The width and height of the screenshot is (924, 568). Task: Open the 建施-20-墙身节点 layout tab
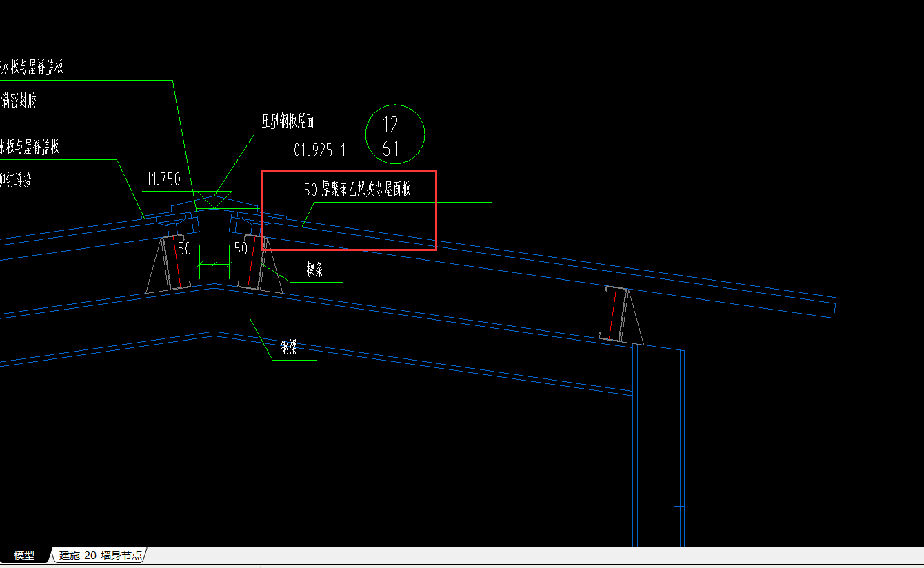click(101, 555)
